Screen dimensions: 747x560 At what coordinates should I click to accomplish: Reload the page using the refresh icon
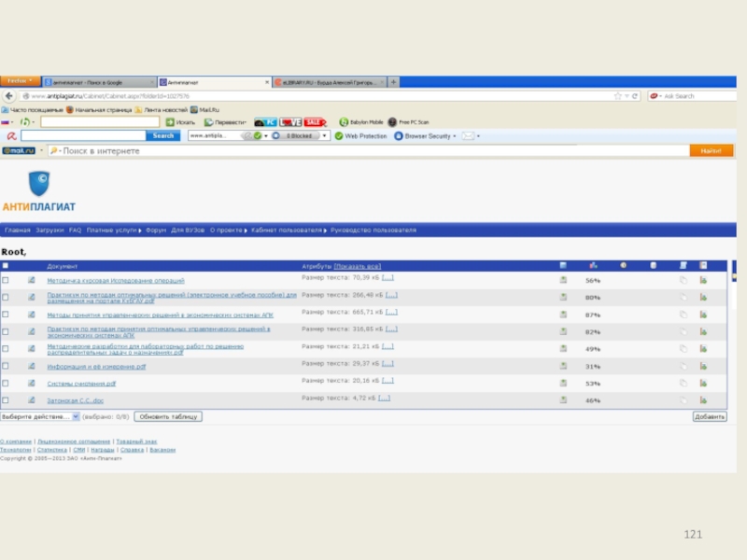(x=636, y=96)
